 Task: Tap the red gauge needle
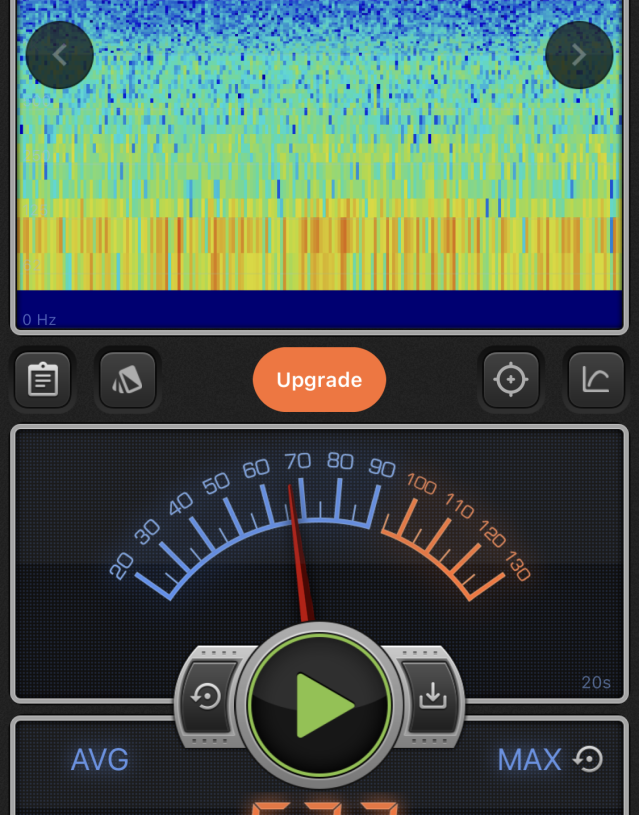coord(299,550)
